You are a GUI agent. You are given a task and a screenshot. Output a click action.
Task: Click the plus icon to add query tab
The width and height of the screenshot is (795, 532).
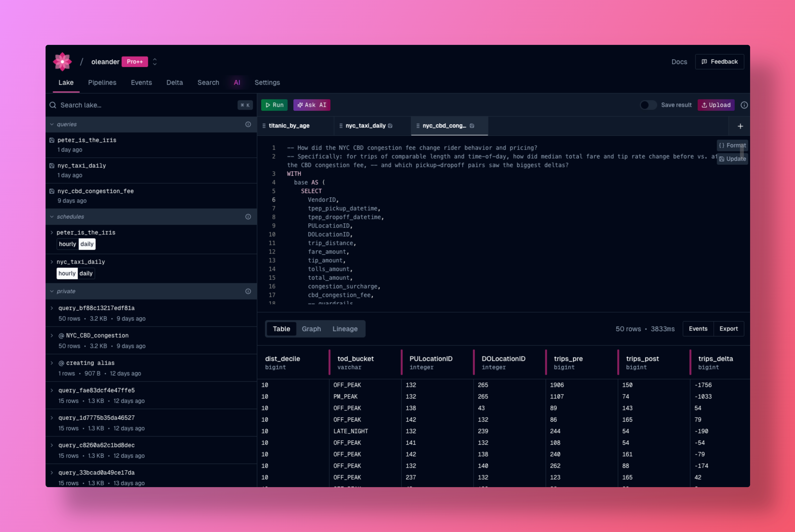coord(740,126)
